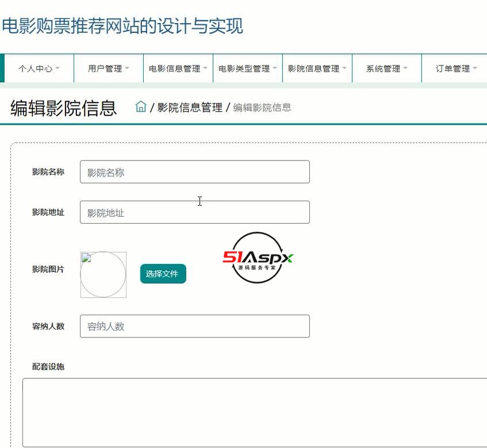
Task: Focus the 影院名称 input field
Action: tap(195, 172)
